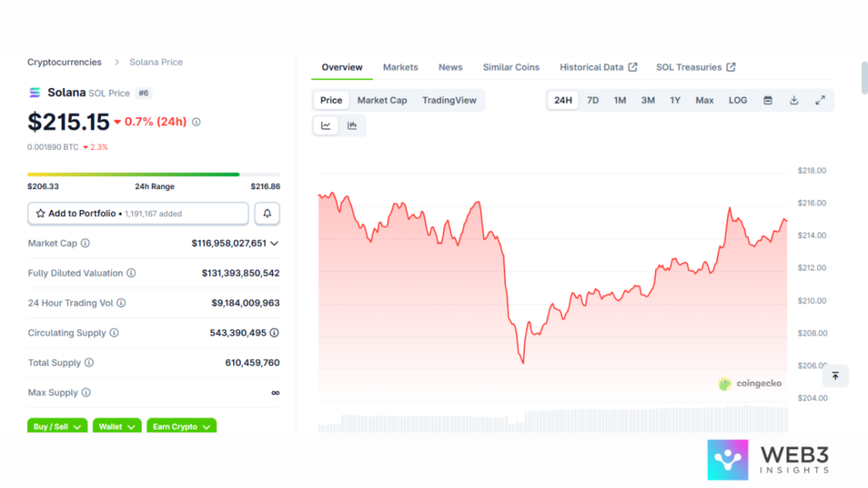This screenshot has width=868, height=488.
Task: Switch chart to Market Cap view
Action: (x=382, y=100)
